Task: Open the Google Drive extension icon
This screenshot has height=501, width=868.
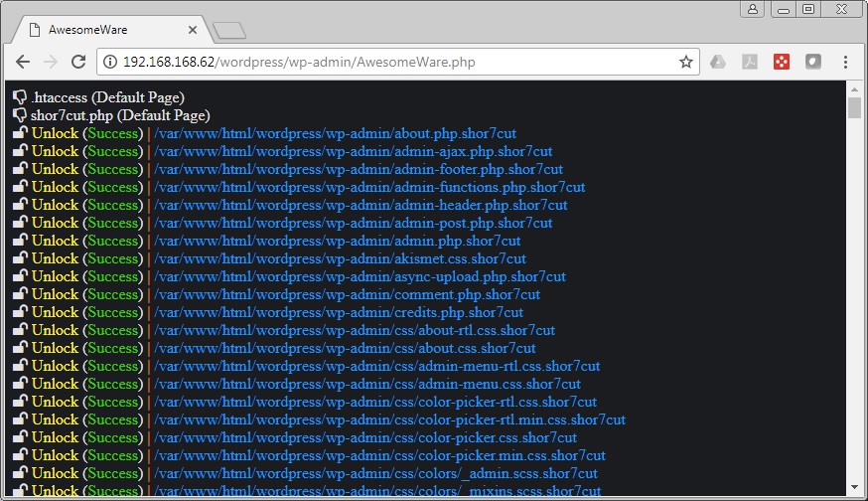Action: tap(718, 62)
